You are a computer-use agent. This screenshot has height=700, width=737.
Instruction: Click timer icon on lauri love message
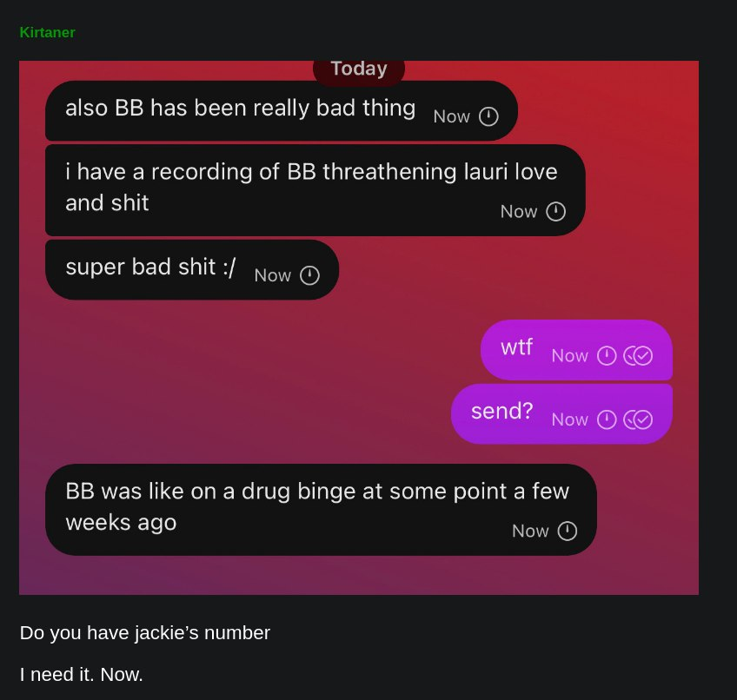555,211
